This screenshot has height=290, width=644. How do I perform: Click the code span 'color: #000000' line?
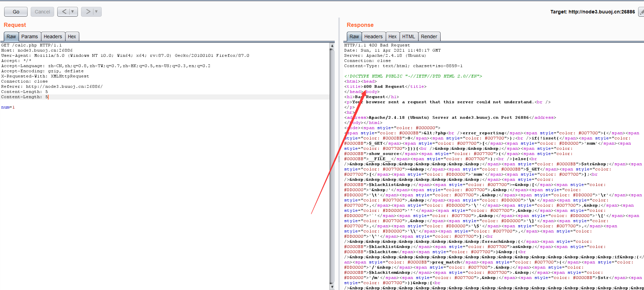pyautogui.click(x=392, y=128)
